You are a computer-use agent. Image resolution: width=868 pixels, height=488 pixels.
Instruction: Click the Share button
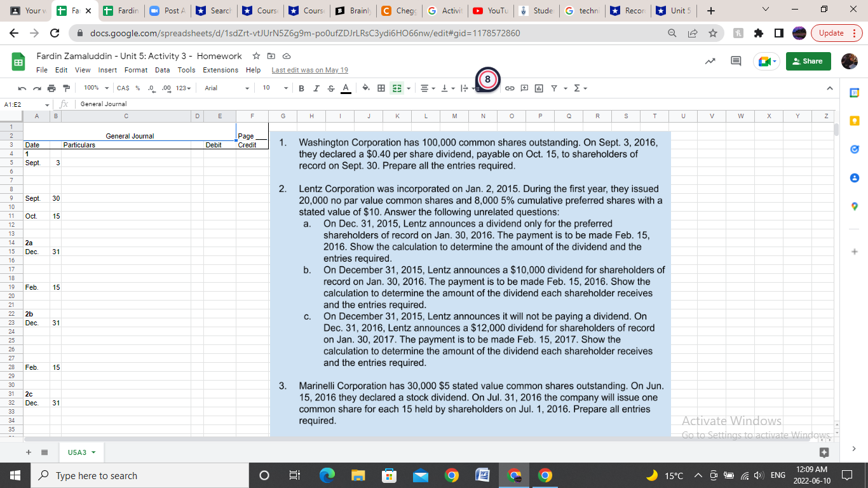(808, 60)
